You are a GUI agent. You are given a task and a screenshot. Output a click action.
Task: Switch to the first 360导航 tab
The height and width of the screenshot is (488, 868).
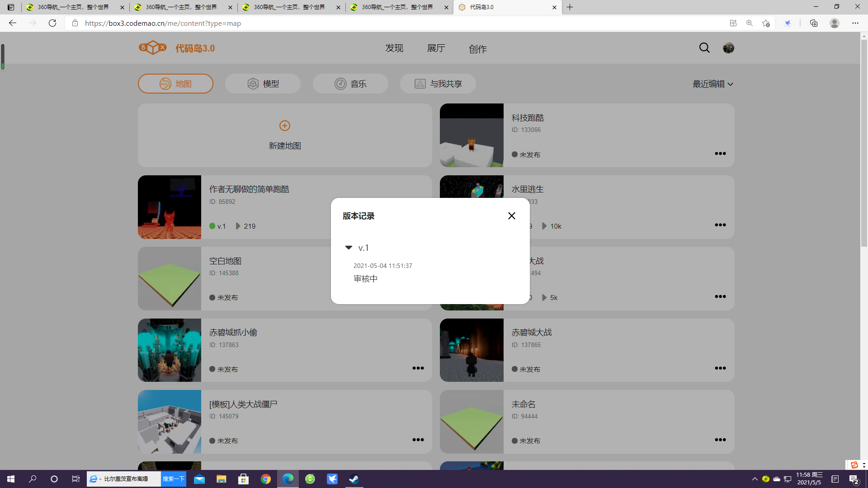(x=75, y=7)
